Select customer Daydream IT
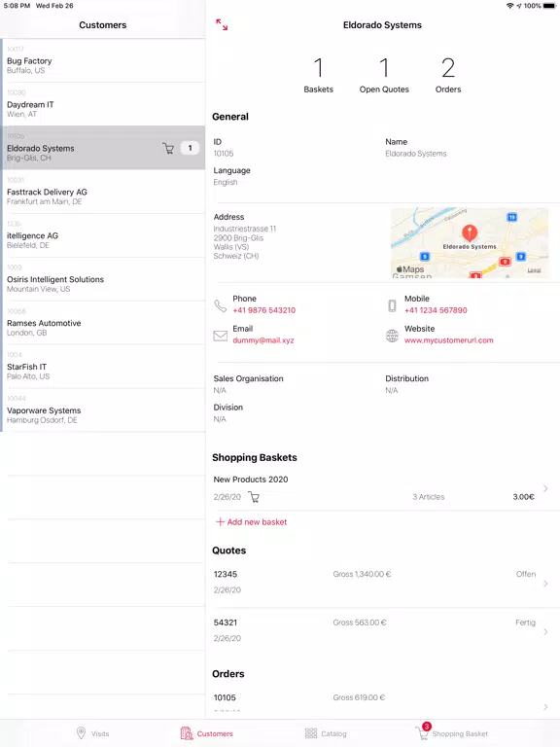The width and height of the screenshot is (560, 747). click(103, 104)
